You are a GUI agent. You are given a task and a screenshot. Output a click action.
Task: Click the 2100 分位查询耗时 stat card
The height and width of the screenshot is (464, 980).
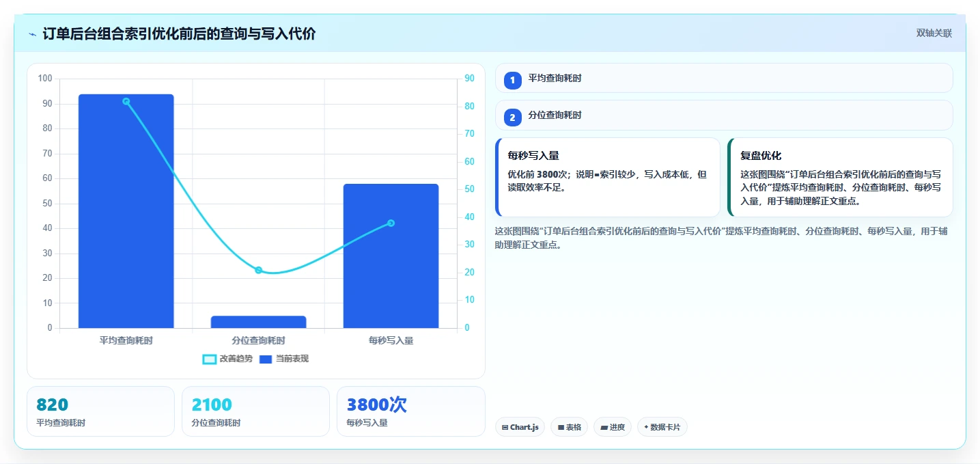(x=255, y=411)
